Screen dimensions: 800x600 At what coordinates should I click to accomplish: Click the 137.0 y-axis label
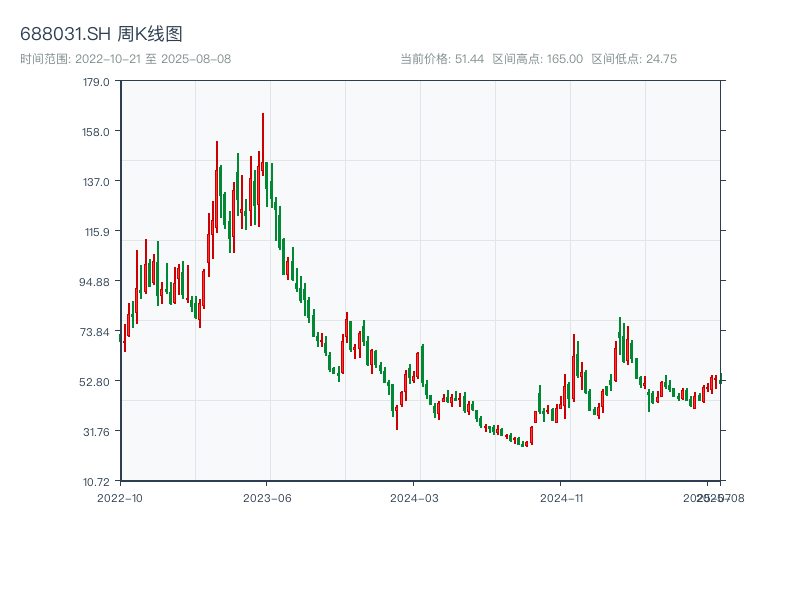tap(96, 183)
